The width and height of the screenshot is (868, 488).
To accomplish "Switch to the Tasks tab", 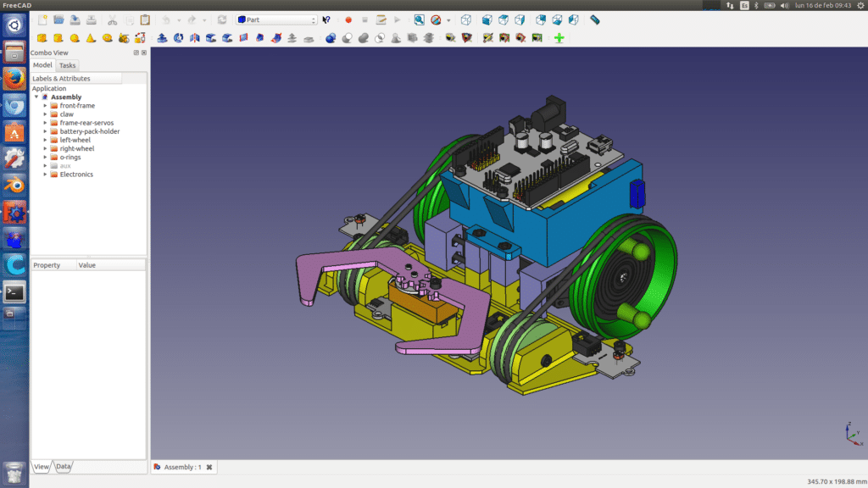I will (68, 65).
